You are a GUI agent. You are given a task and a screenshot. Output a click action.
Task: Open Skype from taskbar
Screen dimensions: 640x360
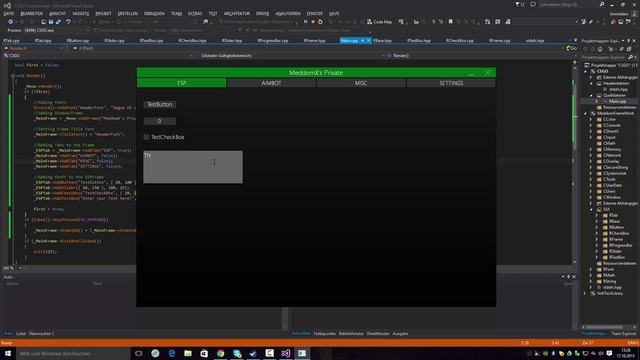coord(237,353)
